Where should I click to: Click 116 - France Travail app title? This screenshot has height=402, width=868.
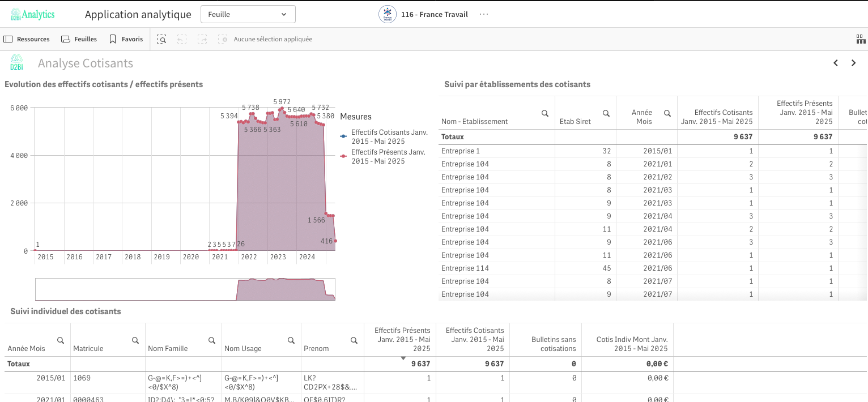434,14
